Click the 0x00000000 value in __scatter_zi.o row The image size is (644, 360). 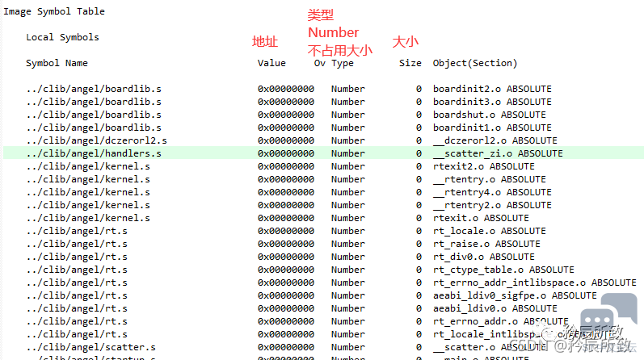[286, 153]
